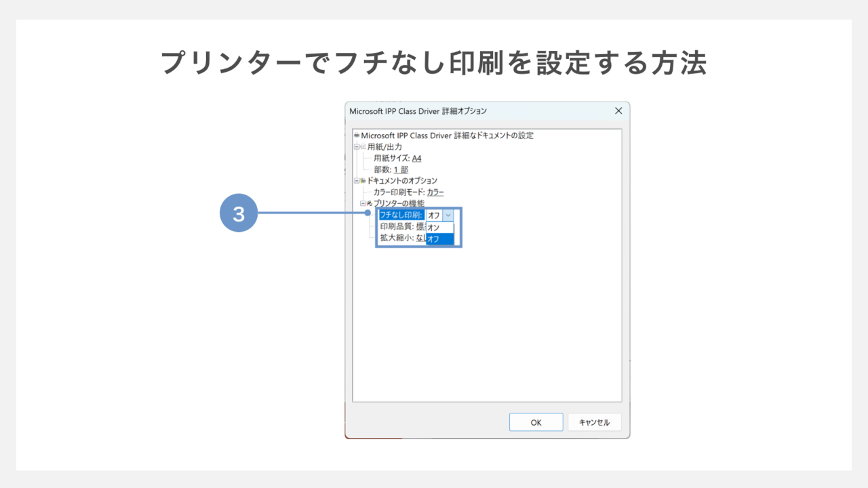Click the 用紙/出力 paper icon

tap(363, 146)
